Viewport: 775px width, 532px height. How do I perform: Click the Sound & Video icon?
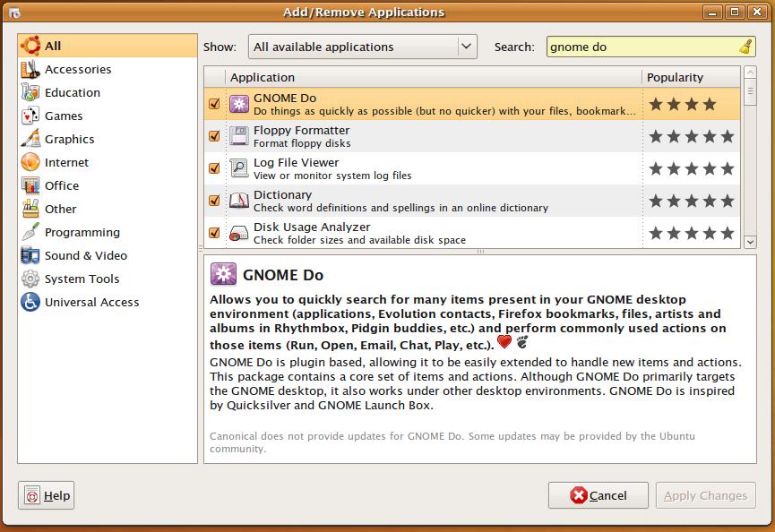30,256
